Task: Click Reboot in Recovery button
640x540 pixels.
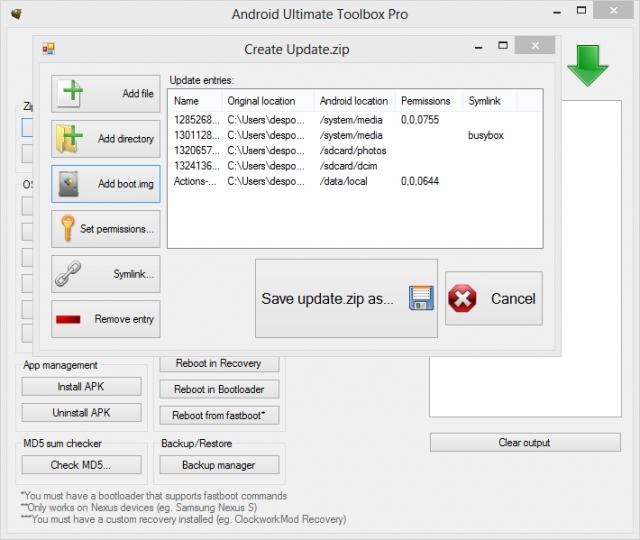Action: point(219,364)
